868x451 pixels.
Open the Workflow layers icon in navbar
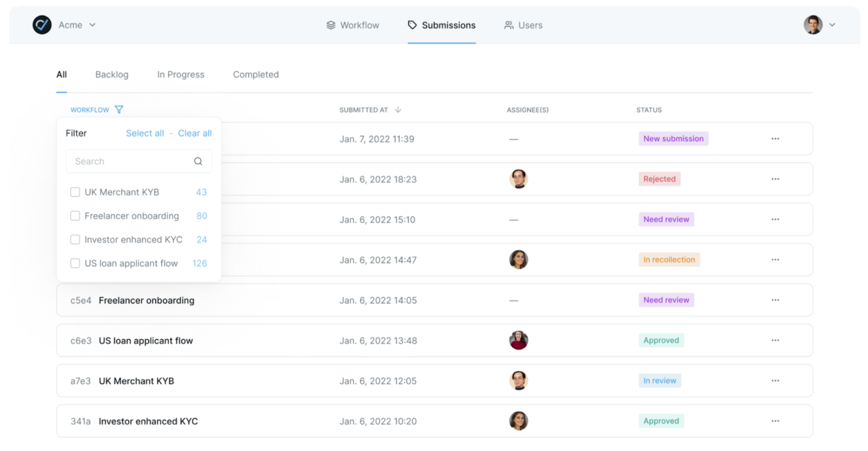pos(331,25)
